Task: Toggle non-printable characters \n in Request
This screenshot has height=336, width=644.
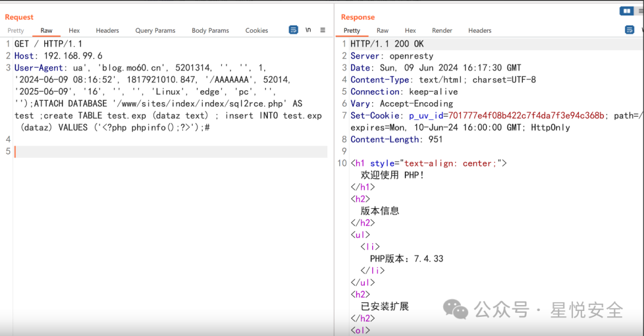Action: point(308,30)
